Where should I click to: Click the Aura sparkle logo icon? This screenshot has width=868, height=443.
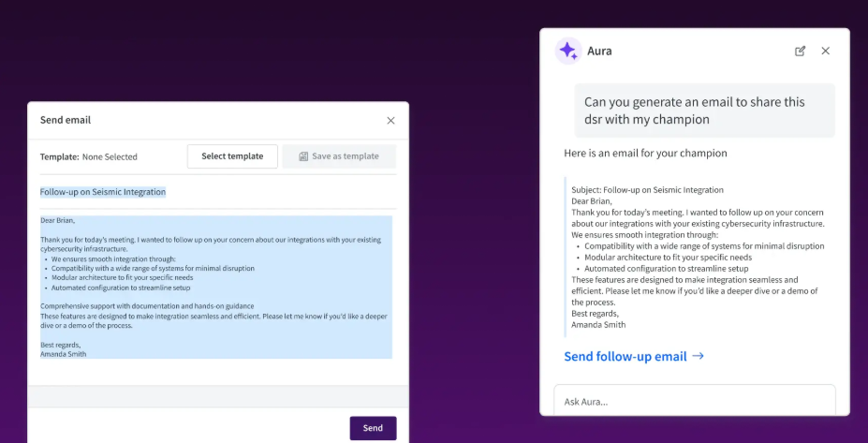(568, 51)
